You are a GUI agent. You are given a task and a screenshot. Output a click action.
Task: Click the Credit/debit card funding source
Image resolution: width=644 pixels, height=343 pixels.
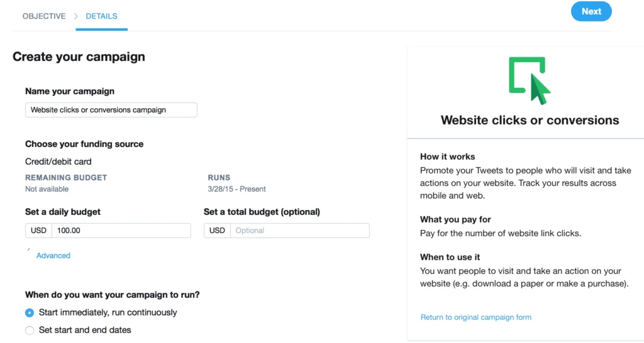pyautogui.click(x=58, y=161)
